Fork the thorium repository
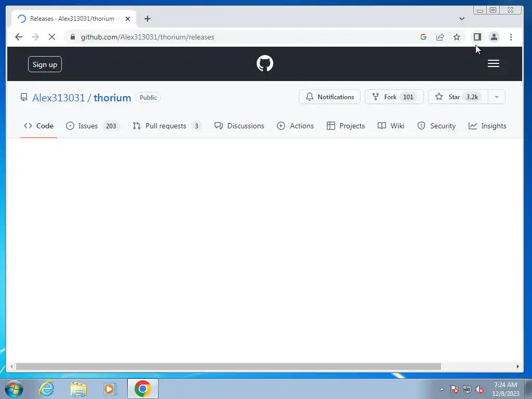 coord(394,97)
